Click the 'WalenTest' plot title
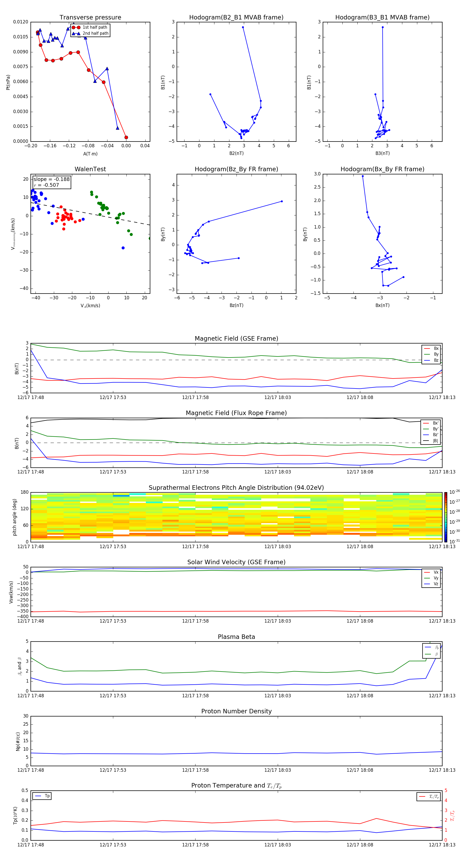This screenshot has width=473, height=868. coord(90,169)
